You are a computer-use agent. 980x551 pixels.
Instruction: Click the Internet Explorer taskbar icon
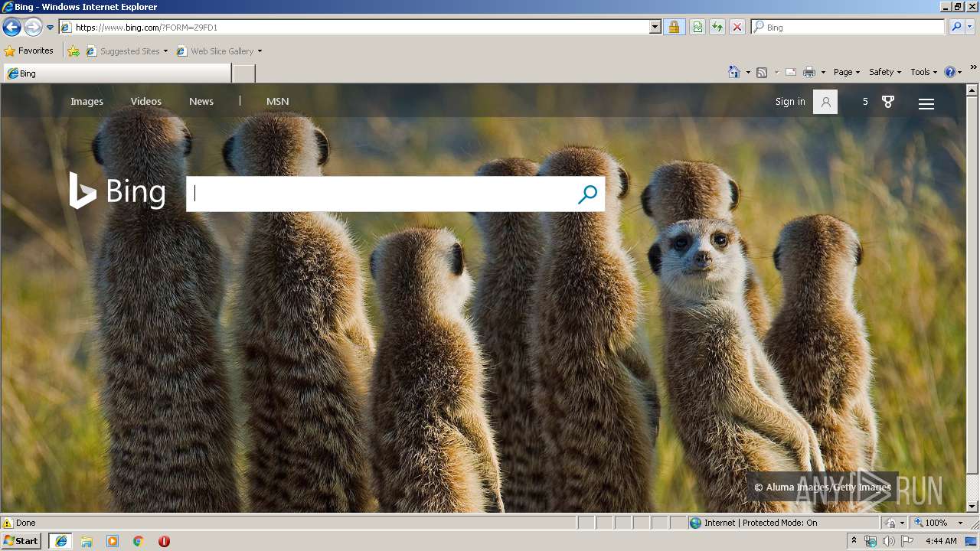(x=61, y=541)
